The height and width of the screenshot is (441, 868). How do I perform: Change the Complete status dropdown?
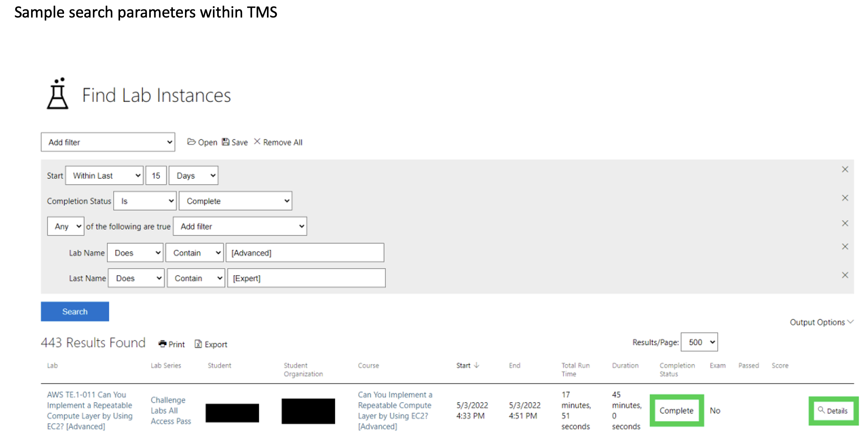click(235, 201)
